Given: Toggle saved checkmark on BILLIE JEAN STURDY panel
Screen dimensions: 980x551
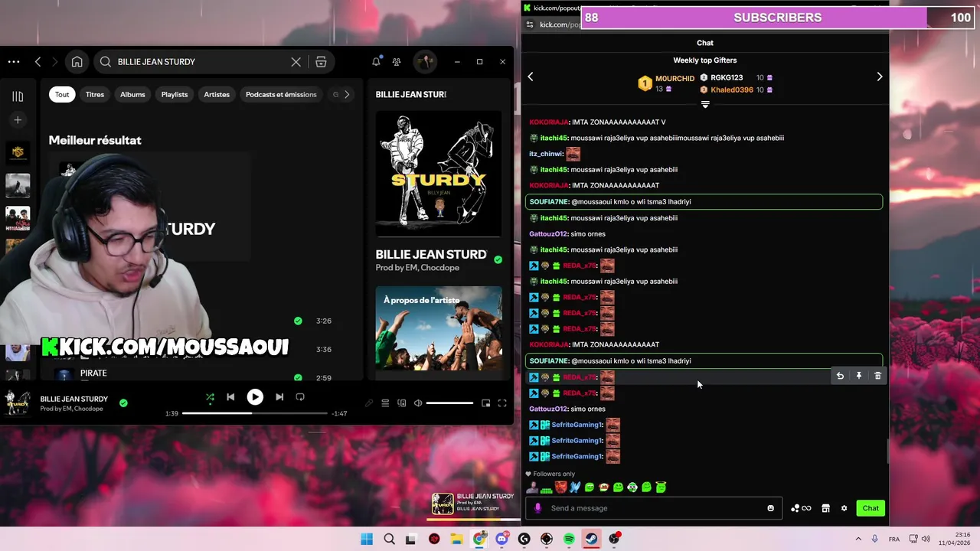Looking at the screenshot, I should pos(498,259).
